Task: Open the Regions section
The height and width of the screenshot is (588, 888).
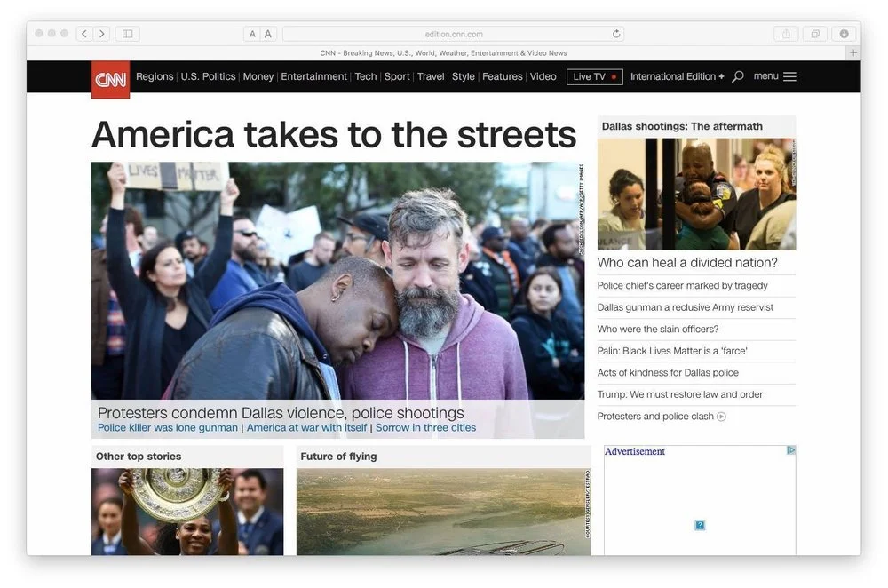Action: 155,76
